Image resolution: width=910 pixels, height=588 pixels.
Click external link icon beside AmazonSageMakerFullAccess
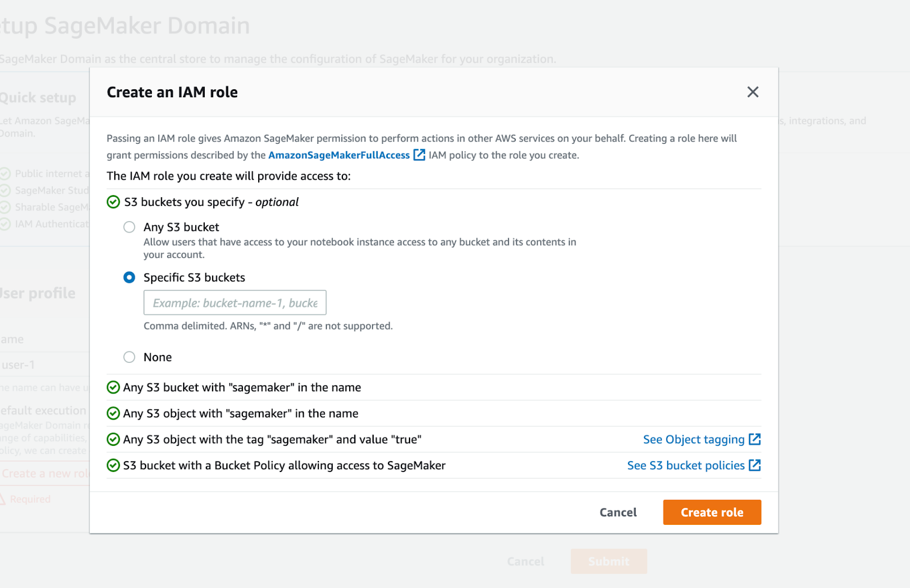pyautogui.click(x=419, y=155)
